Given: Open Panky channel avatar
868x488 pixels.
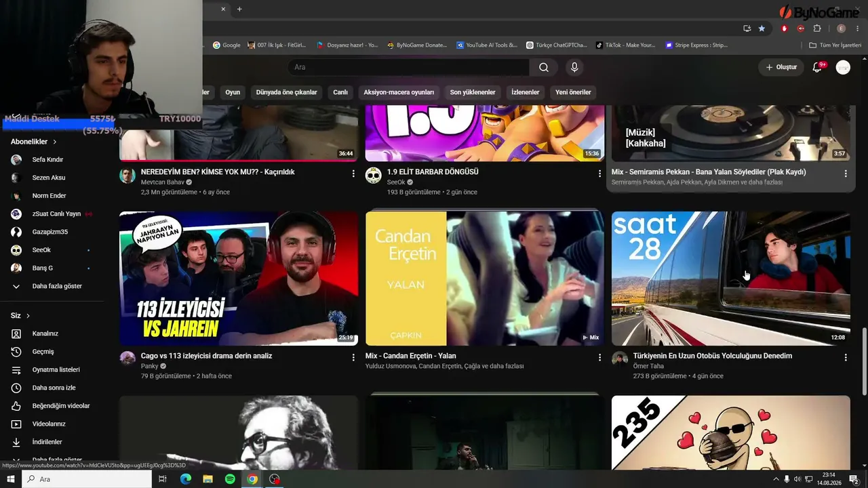Looking at the screenshot, I should click(x=127, y=359).
